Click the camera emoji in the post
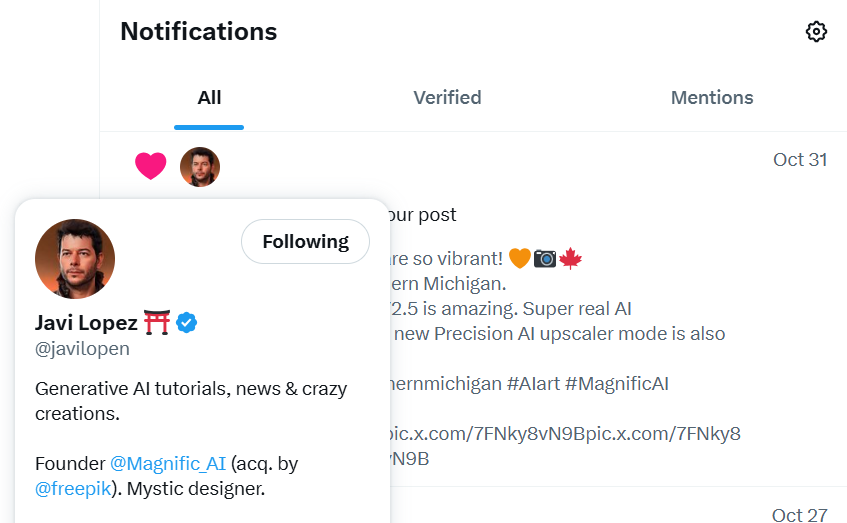847x523 pixels. pos(545,259)
